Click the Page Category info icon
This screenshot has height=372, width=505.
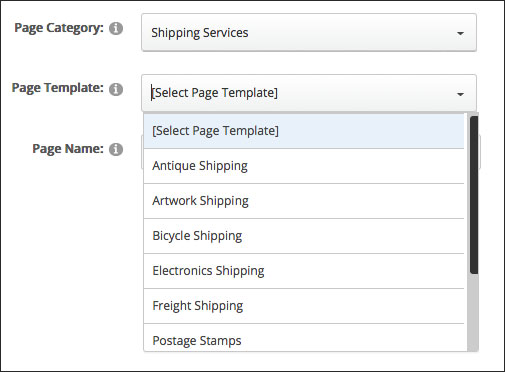pyautogui.click(x=116, y=28)
